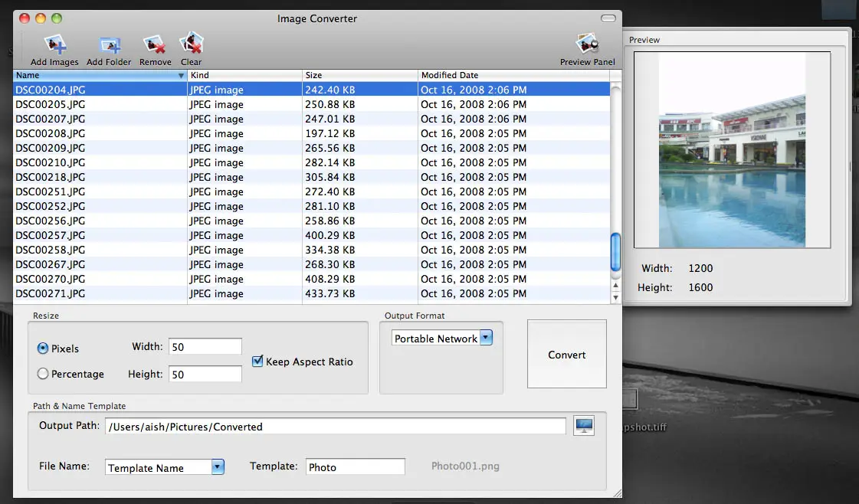Viewport: 859px width, 504px height.
Task: Sort by the Modified Date column header
Action: pyautogui.click(x=514, y=75)
